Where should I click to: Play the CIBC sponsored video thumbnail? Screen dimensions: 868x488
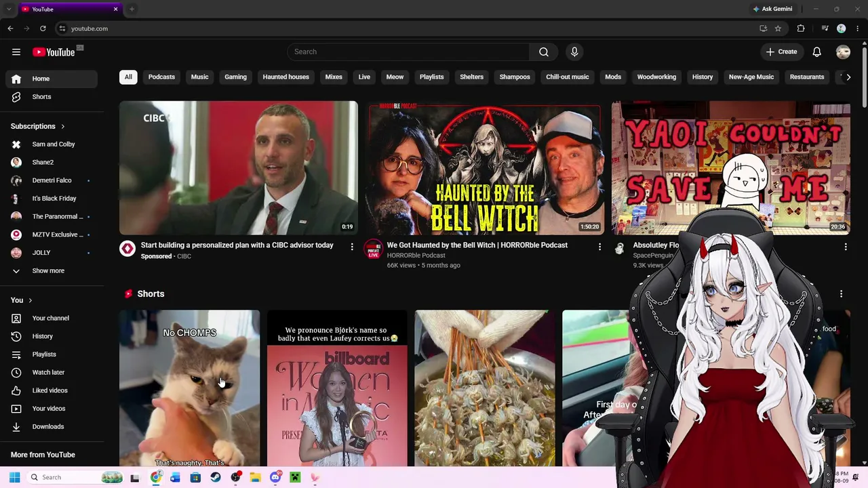(239, 168)
